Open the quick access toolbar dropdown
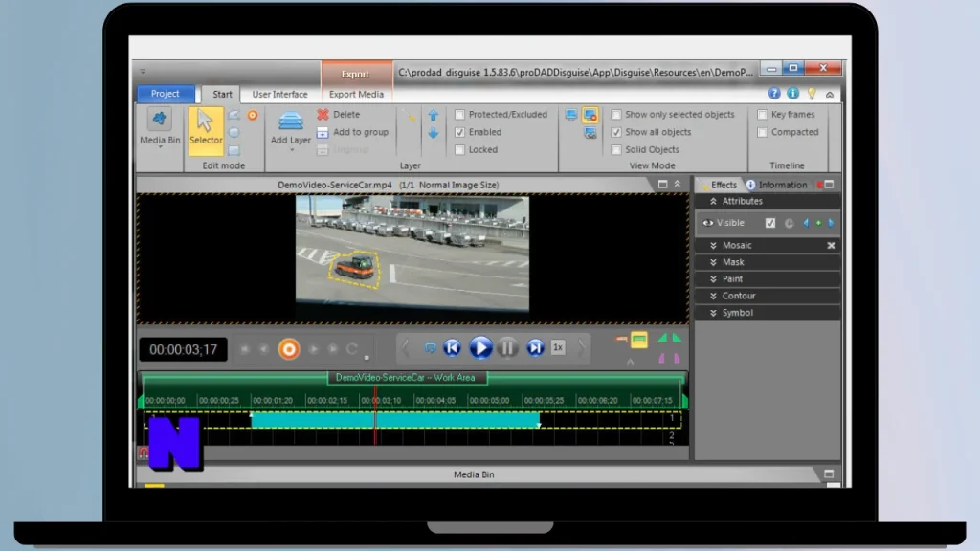Screen dimensions: 980x551 pos(144,71)
